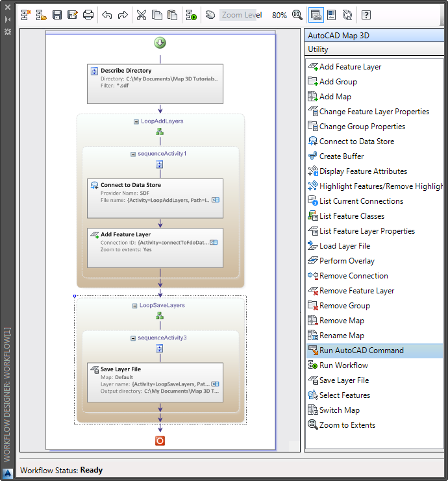Click the Save As toolbar icon
448x481 pixels.
[x=73, y=15]
